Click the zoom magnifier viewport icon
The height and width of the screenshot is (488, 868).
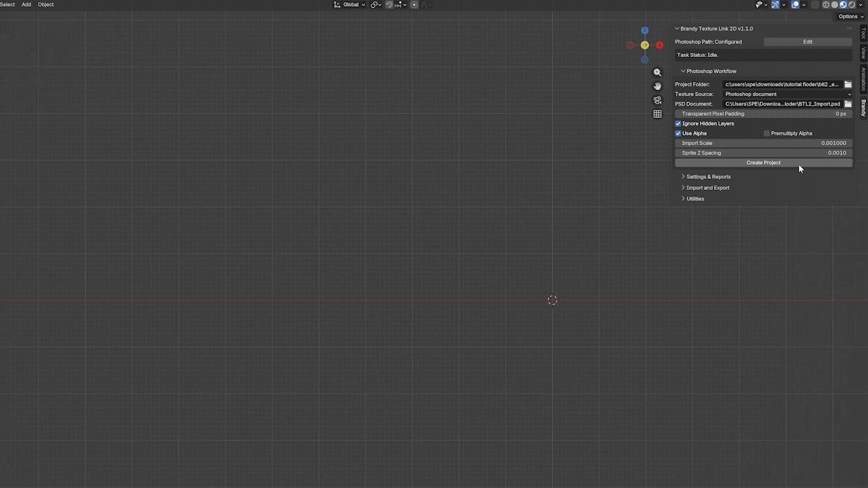[x=657, y=73]
